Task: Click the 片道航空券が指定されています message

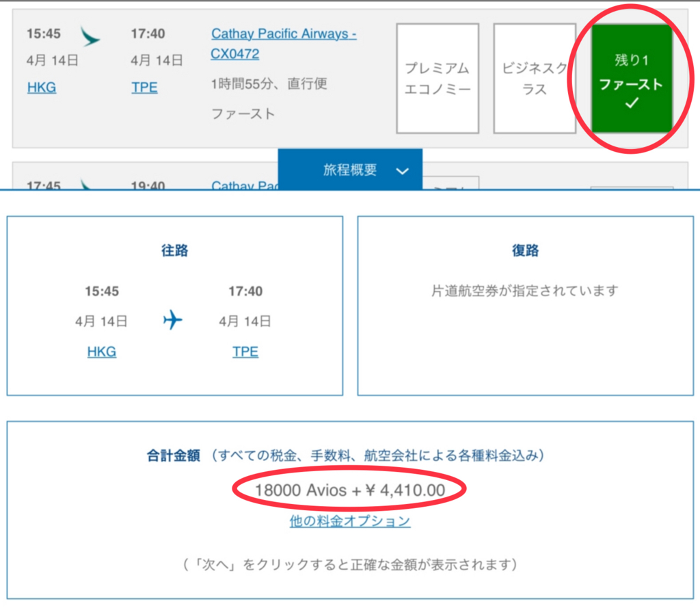Action: coord(525,291)
